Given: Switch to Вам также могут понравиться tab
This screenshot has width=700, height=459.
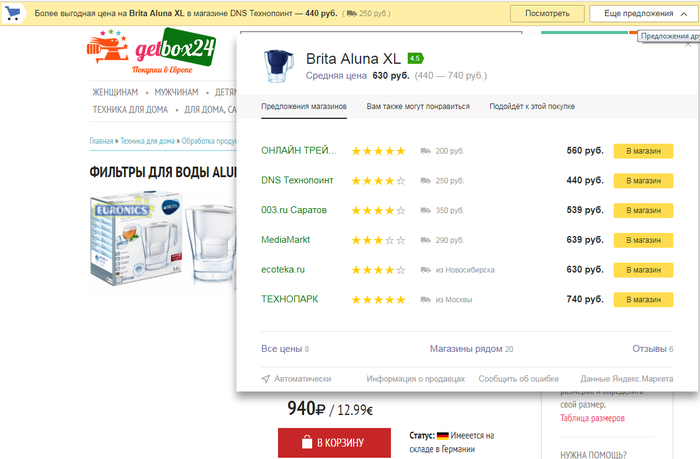Looking at the screenshot, I should 418,106.
